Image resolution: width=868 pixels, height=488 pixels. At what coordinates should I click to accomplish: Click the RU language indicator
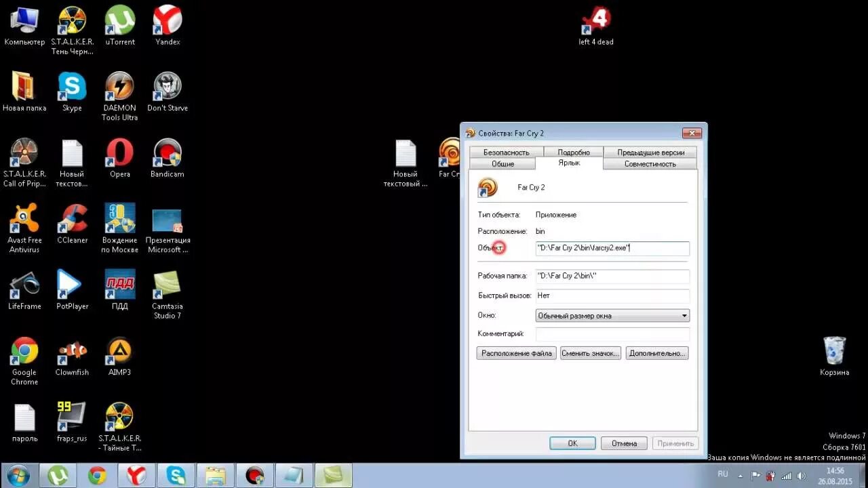click(x=723, y=474)
